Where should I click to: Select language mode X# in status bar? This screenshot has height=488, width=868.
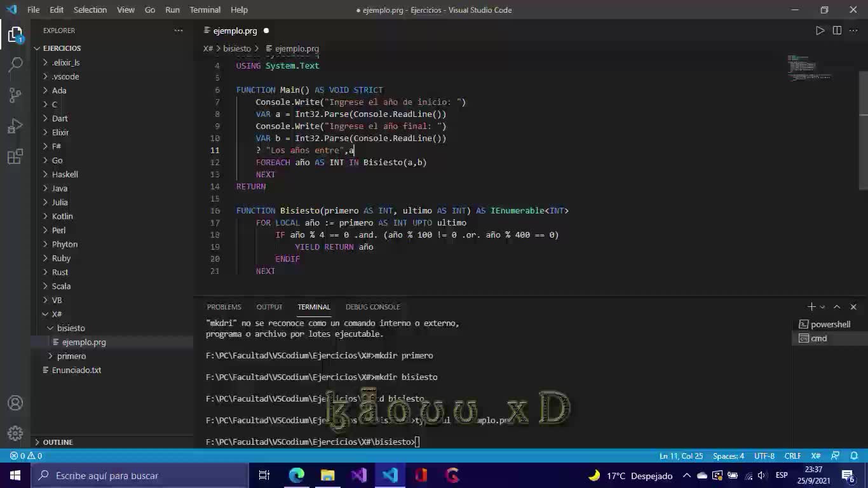tap(816, 456)
